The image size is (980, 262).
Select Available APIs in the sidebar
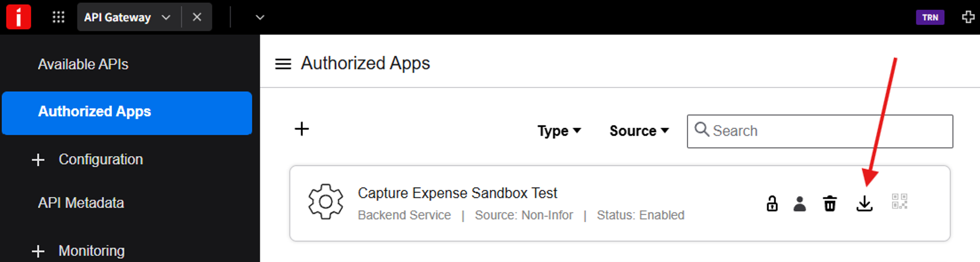pos(83,64)
